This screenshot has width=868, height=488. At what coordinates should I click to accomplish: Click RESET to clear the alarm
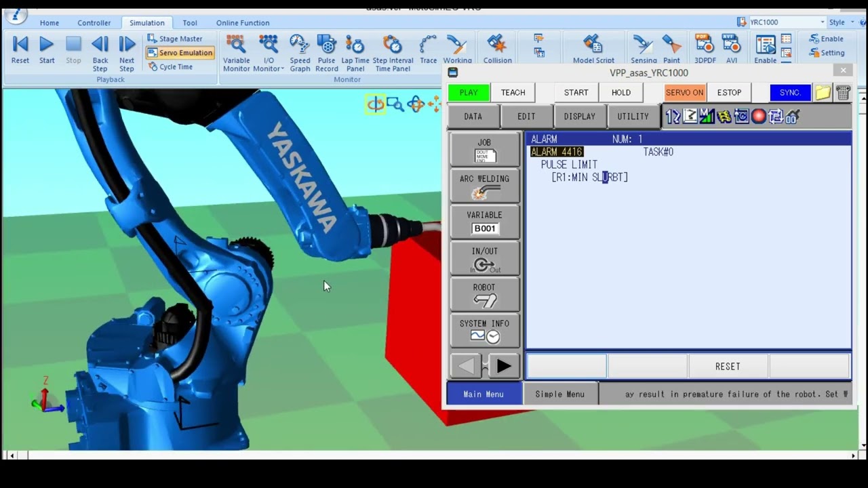pos(728,367)
